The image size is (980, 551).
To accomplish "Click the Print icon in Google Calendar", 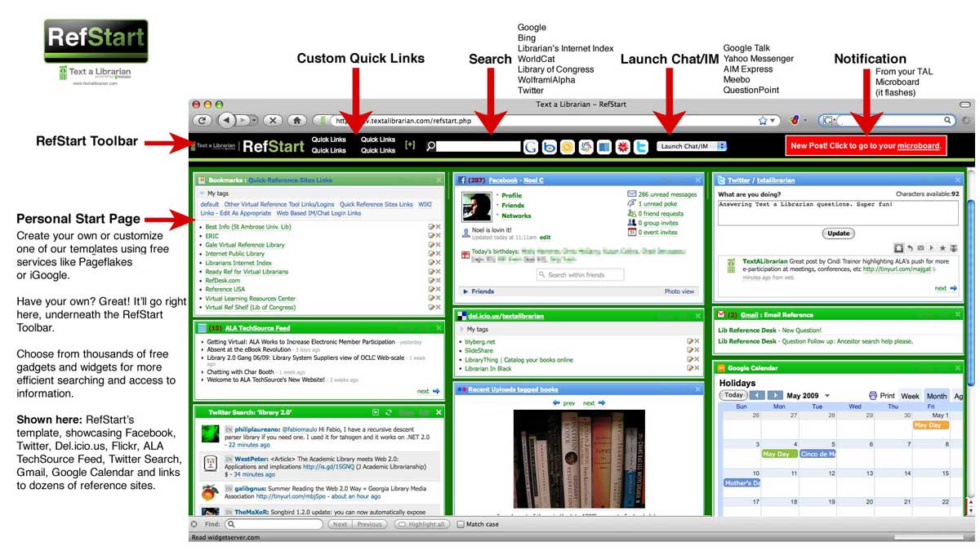I will (x=874, y=396).
